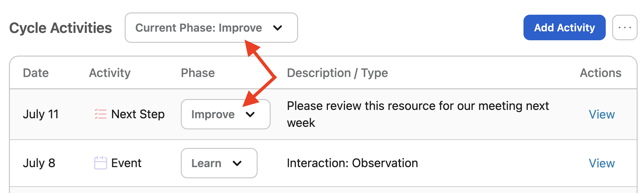Open the three-dots more options menu

(625, 27)
